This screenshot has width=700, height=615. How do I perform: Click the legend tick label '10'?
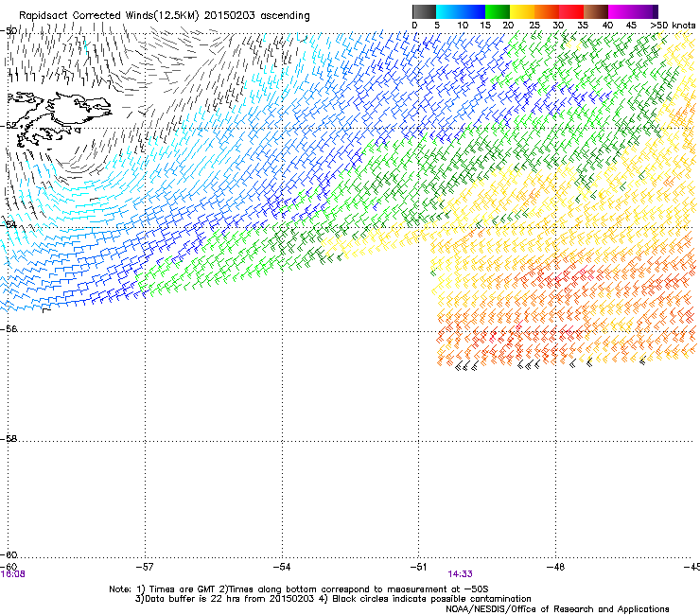coord(463,26)
